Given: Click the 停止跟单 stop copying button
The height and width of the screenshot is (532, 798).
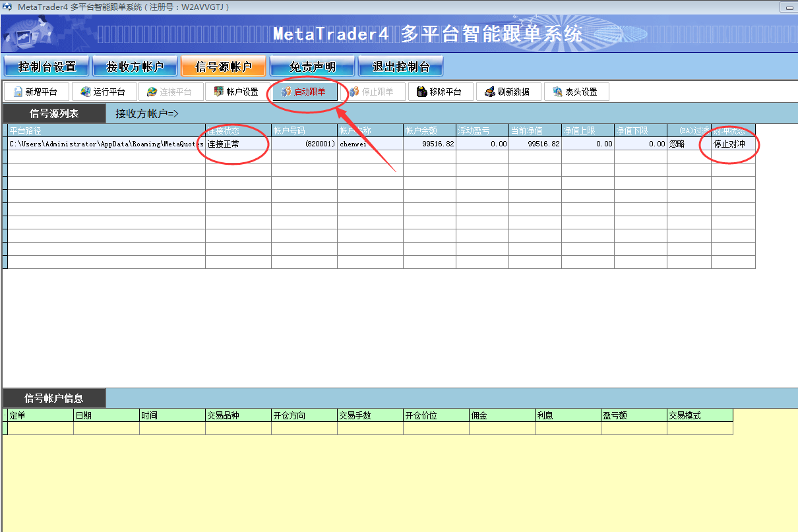Looking at the screenshot, I should (373, 92).
